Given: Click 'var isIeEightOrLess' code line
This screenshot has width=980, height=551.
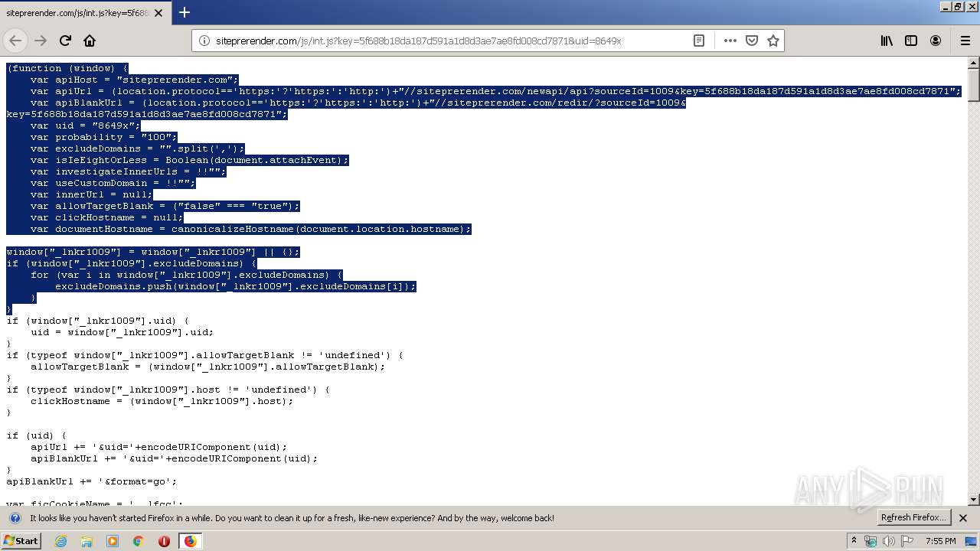Looking at the screenshot, I should pyautogui.click(x=190, y=160).
